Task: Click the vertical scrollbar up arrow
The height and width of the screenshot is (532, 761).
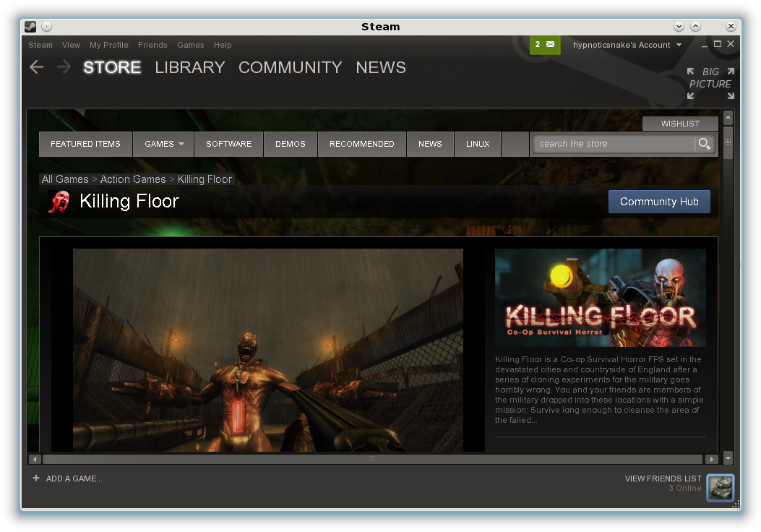Action: 728,118
